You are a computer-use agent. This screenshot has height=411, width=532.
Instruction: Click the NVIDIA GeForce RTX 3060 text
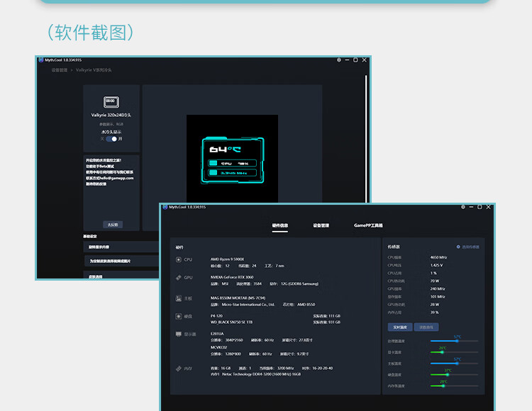click(232, 277)
